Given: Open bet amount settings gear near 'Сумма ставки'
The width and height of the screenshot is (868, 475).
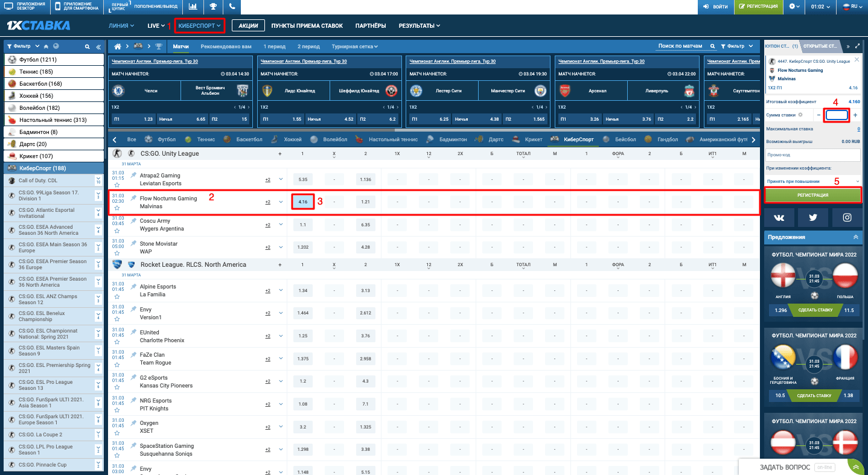Looking at the screenshot, I should pyautogui.click(x=800, y=114).
